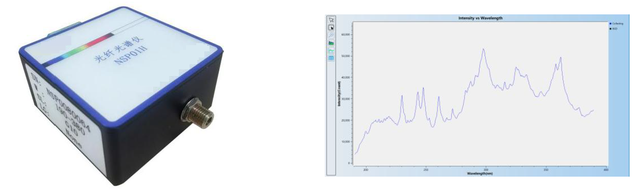
Task: Select the Wavelength(nm) axis label
Action: click(479, 174)
